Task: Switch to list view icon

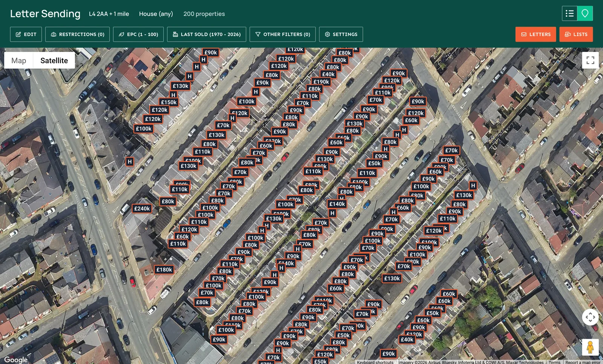Action: [x=569, y=14]
